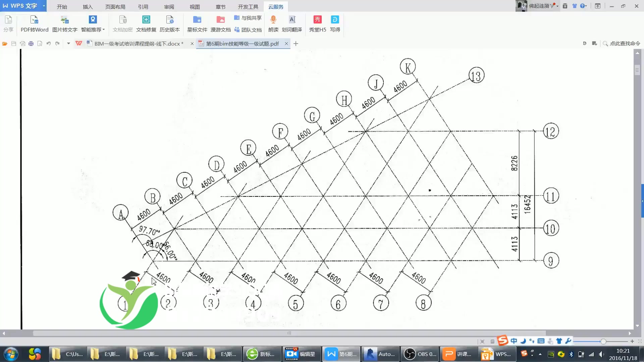Launch the 文档修复 document repair tool
644x362 pixels.
click(x=146, y=23)
